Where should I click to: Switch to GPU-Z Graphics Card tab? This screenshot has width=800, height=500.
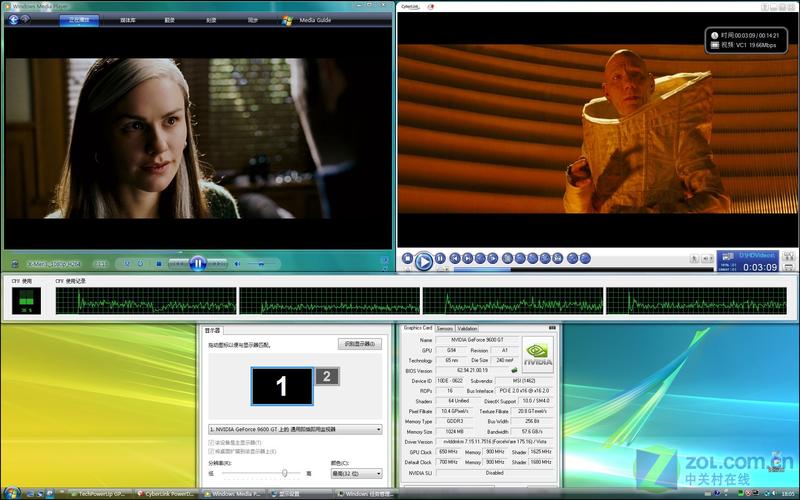tap(417, 328)
